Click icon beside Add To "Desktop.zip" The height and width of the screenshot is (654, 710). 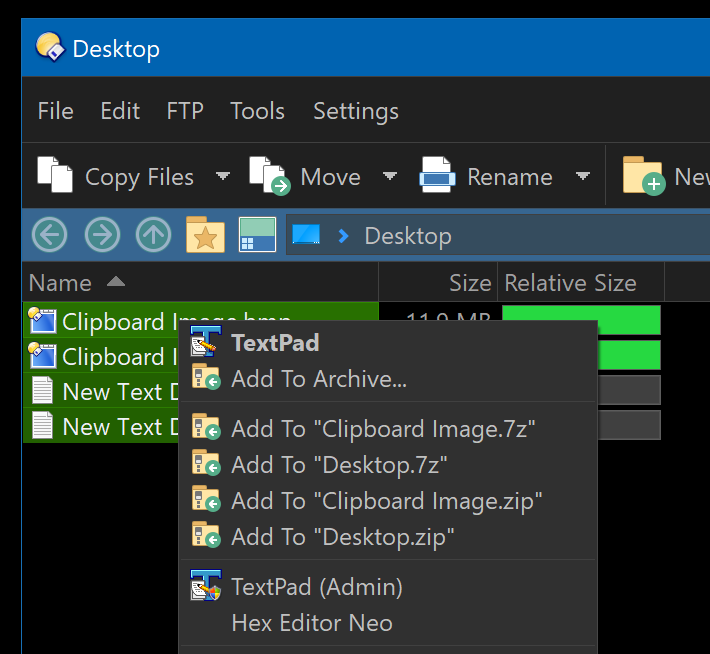click(206, 535)
